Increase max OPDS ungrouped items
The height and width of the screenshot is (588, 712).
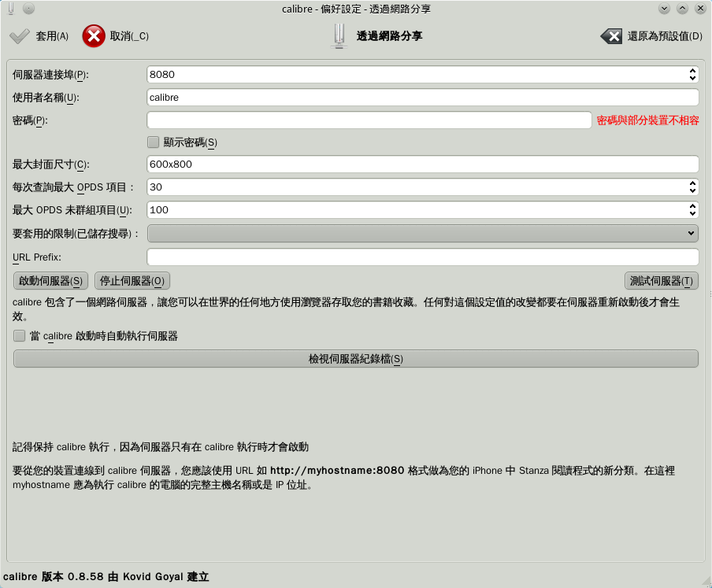click(692, 206)
